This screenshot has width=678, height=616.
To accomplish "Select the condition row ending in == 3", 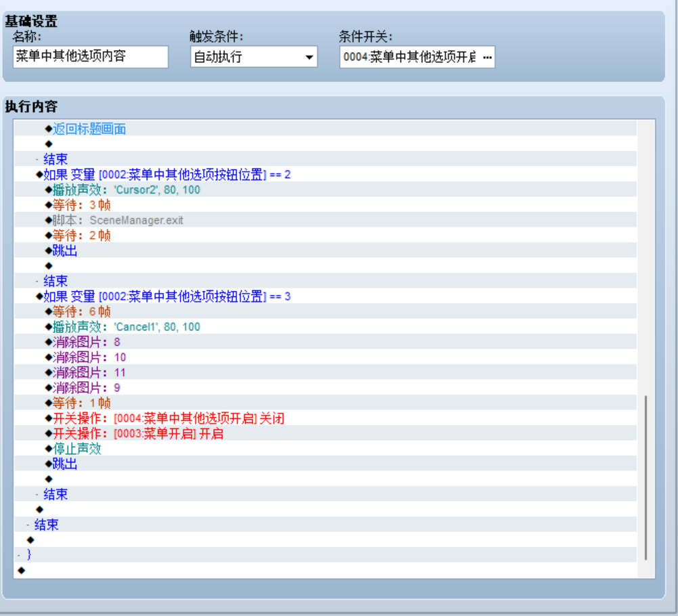I will tap(325, 296).
